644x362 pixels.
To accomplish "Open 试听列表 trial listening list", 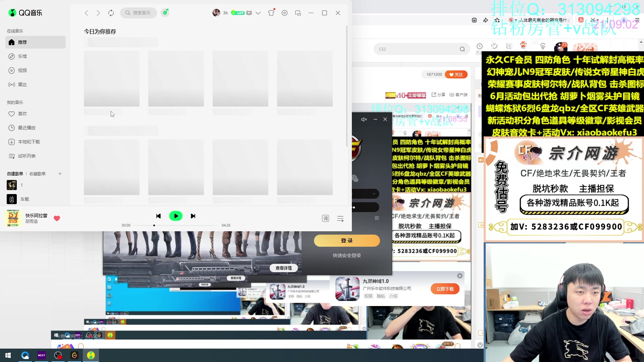I will tap(35, 156).
